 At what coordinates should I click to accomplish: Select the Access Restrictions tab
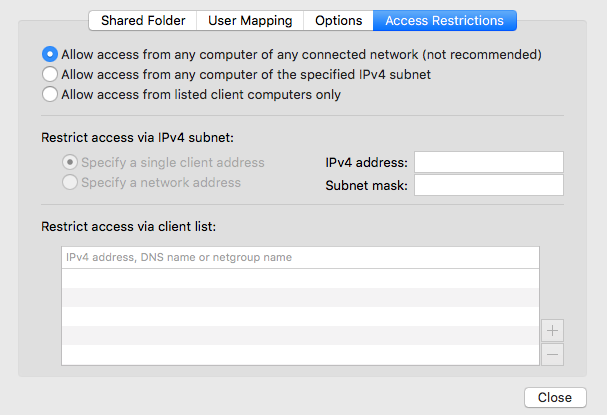(444, 21)
